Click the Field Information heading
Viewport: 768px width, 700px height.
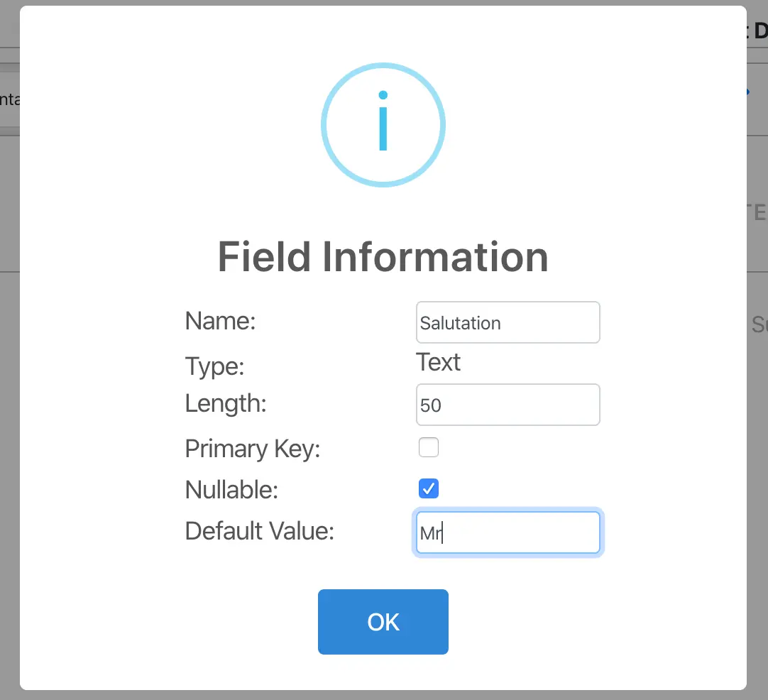(x=383, y=256)
